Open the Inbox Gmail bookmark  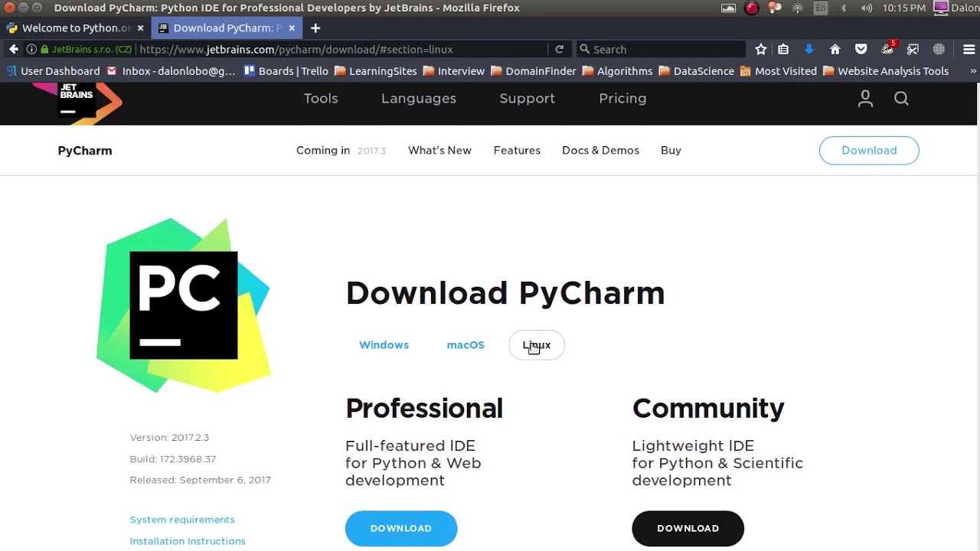pos(171,71)
